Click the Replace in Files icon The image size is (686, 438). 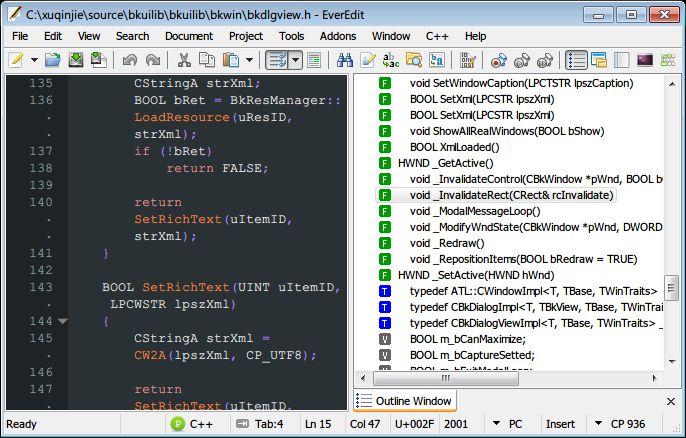pos(437,60)
